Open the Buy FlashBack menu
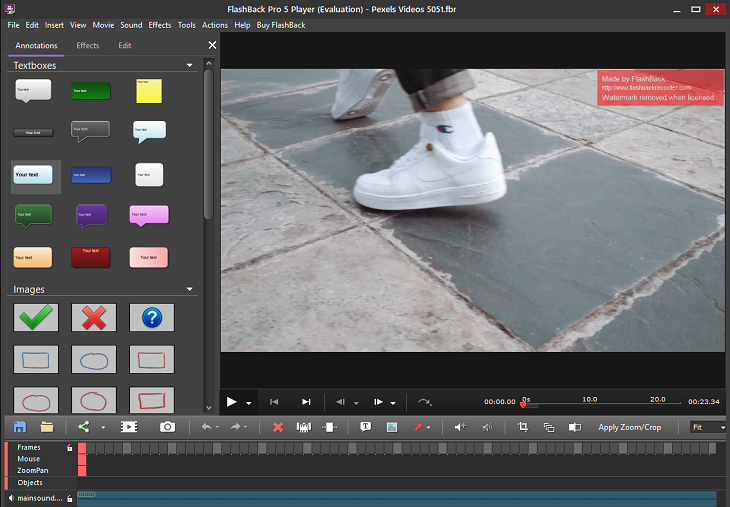The image size is (730, 507). point(281,25)
